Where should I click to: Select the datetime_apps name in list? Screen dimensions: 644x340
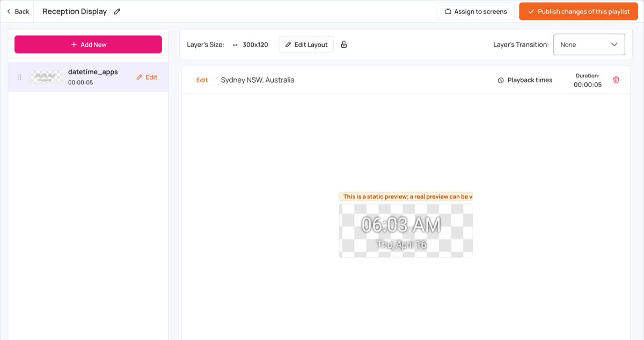[93, 72]
